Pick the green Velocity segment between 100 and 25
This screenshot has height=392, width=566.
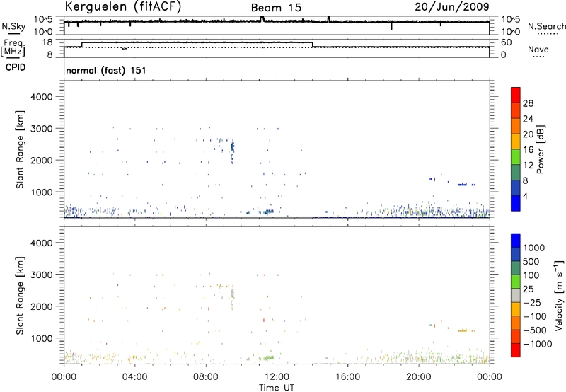[x=516, y=282]
